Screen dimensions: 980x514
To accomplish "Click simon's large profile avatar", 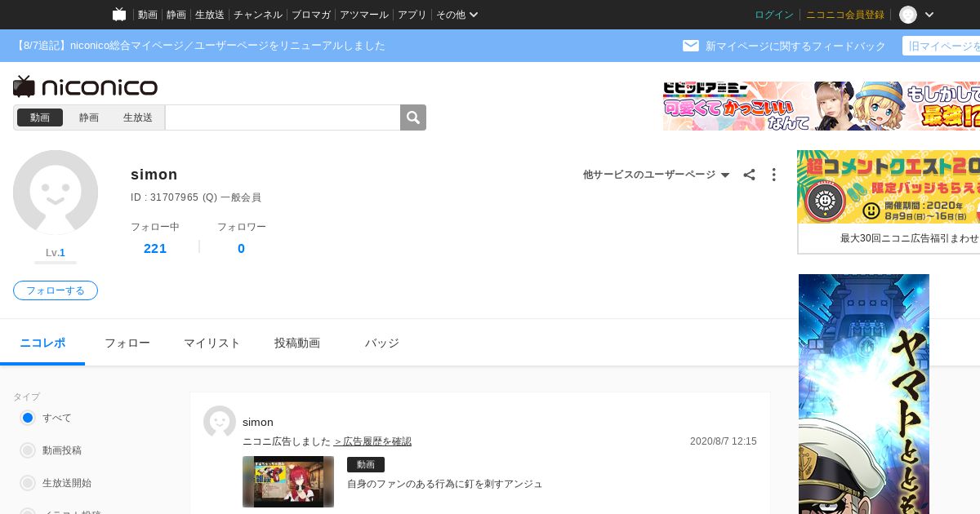I will [56, 193].
